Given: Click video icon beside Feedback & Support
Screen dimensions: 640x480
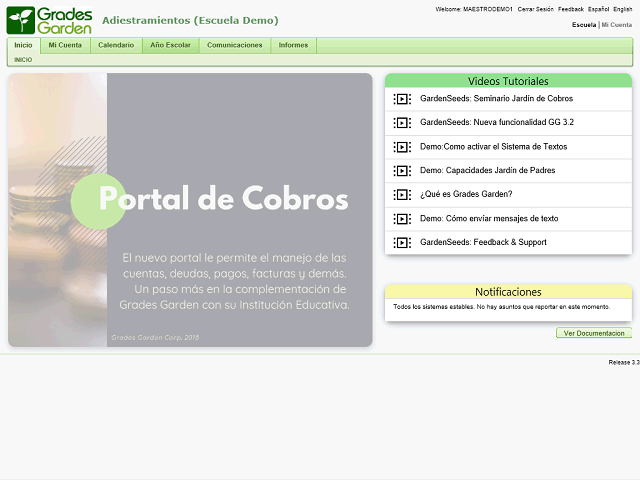Looking at the screenshot, I should click(402, 242).
